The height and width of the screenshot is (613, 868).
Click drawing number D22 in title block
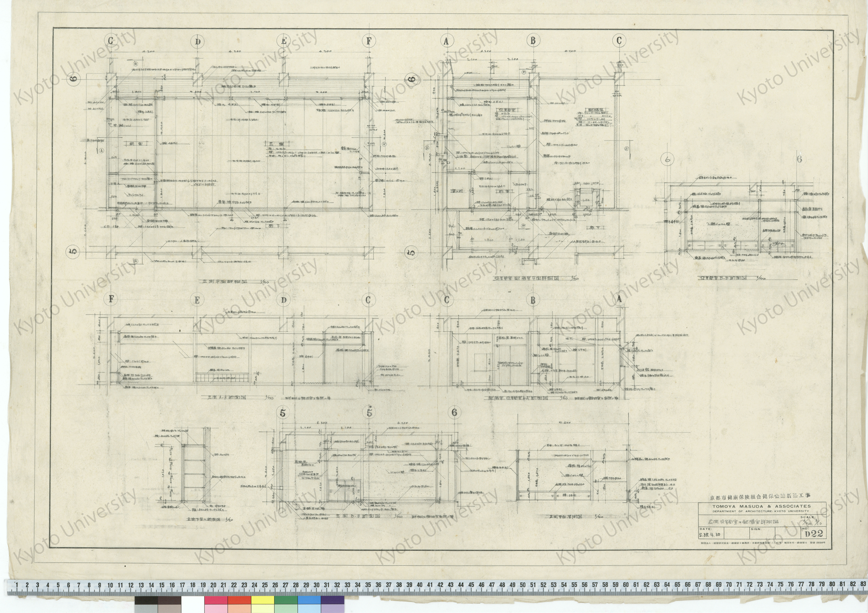(813, 534)
